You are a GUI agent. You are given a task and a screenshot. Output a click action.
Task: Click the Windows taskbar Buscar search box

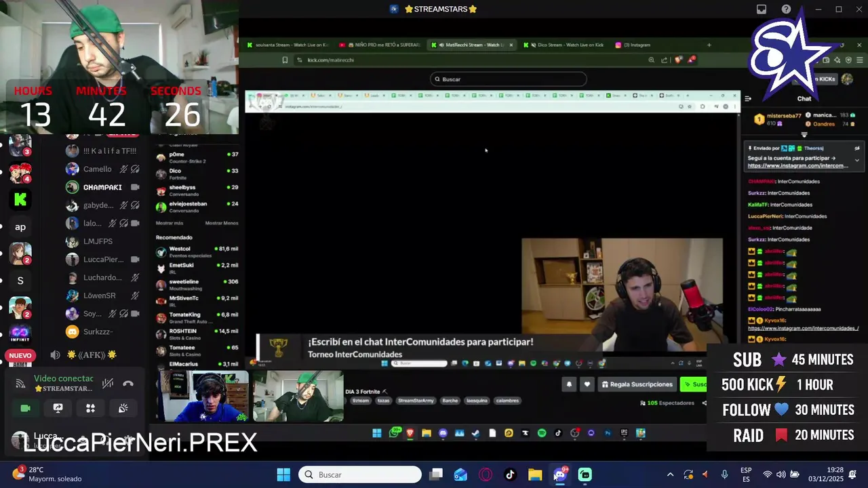pos(359,474)
